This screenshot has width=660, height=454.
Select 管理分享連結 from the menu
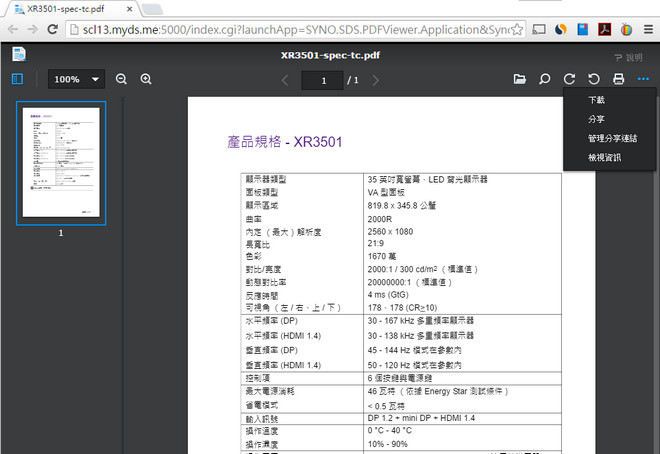(x=612, y=138)
